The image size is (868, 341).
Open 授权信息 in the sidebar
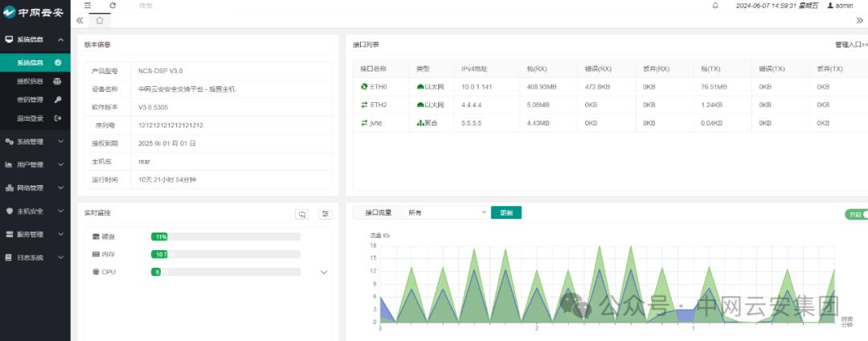(31, 81)
